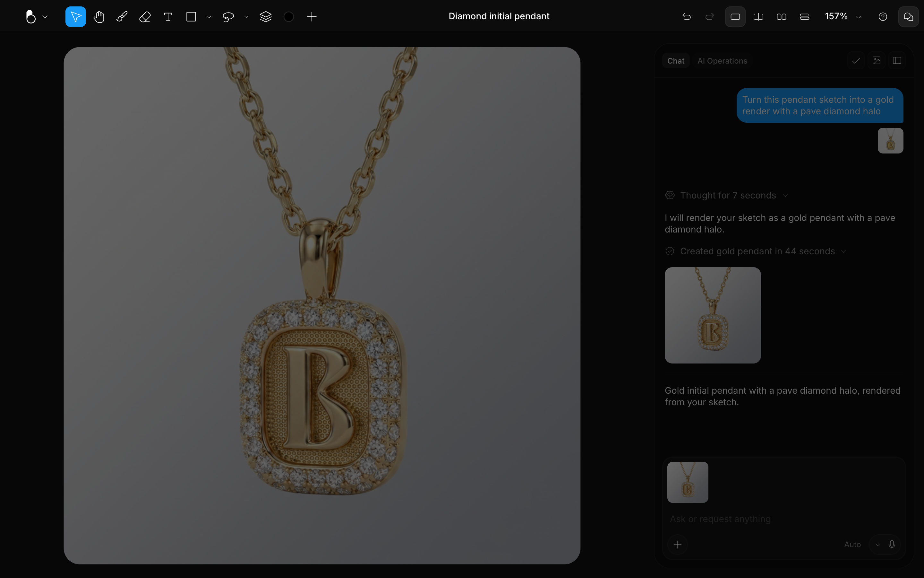Click the sketch thumbnail under user message
Screen dimensions: 924x578
click(890, 141)
